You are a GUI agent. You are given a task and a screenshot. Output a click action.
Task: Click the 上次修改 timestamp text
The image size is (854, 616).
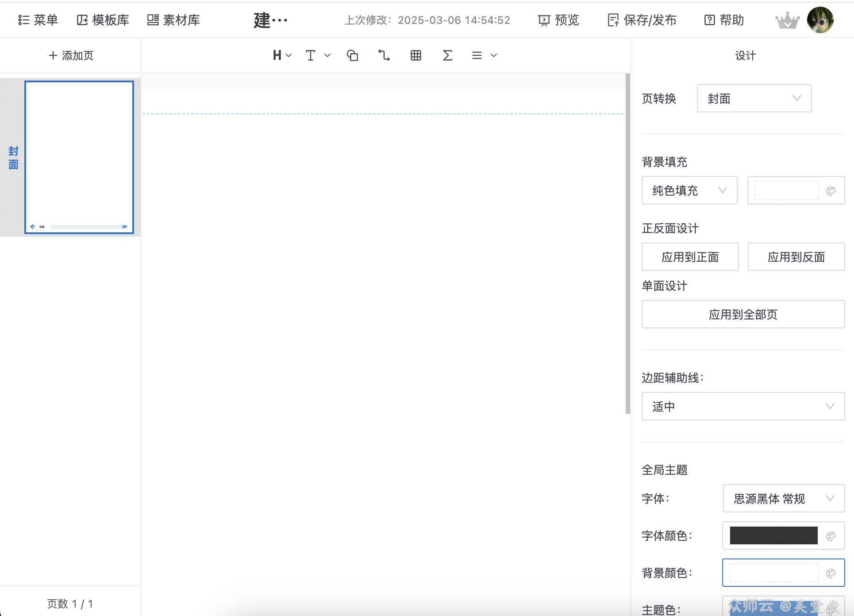(427, 20)
